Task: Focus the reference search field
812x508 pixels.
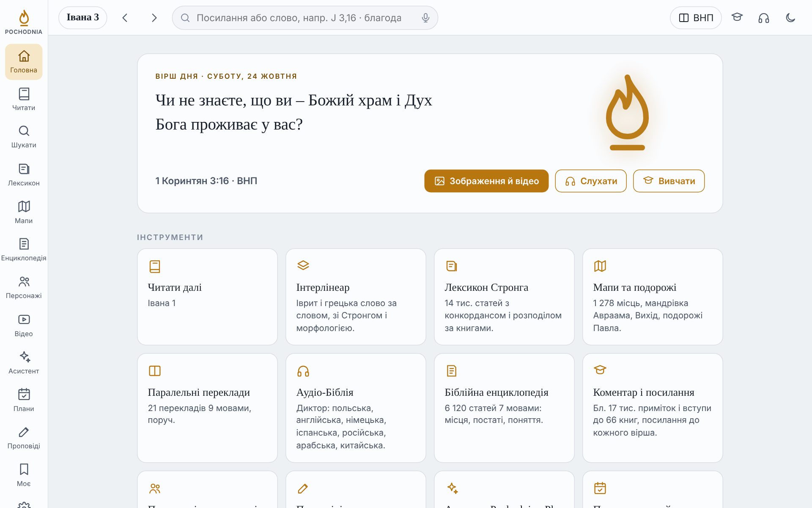Action: tap(305, 18)
